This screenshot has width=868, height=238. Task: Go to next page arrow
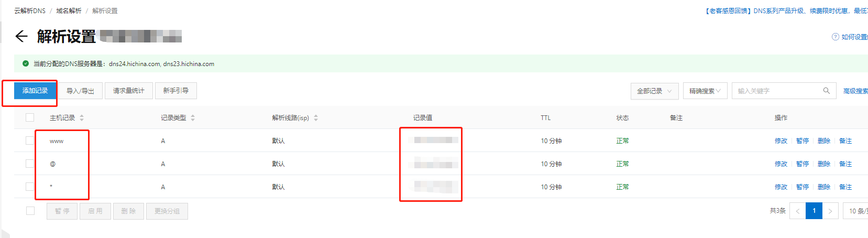point(830,211)
